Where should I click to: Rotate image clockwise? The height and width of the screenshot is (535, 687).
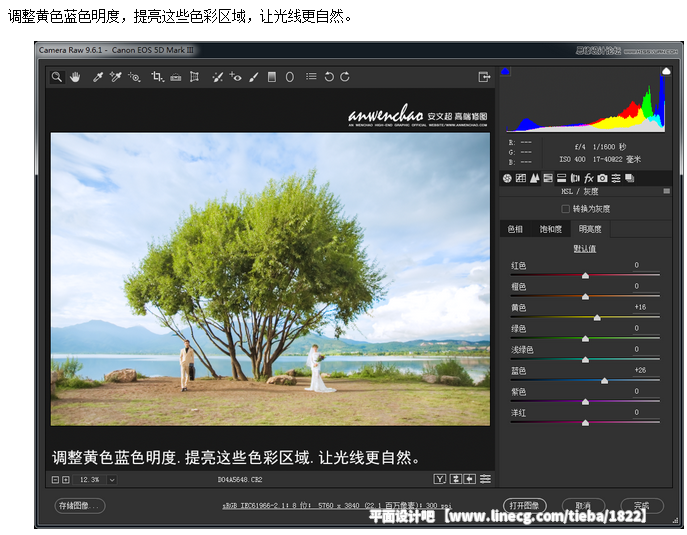pyautogui.click(x=345, y=77)
